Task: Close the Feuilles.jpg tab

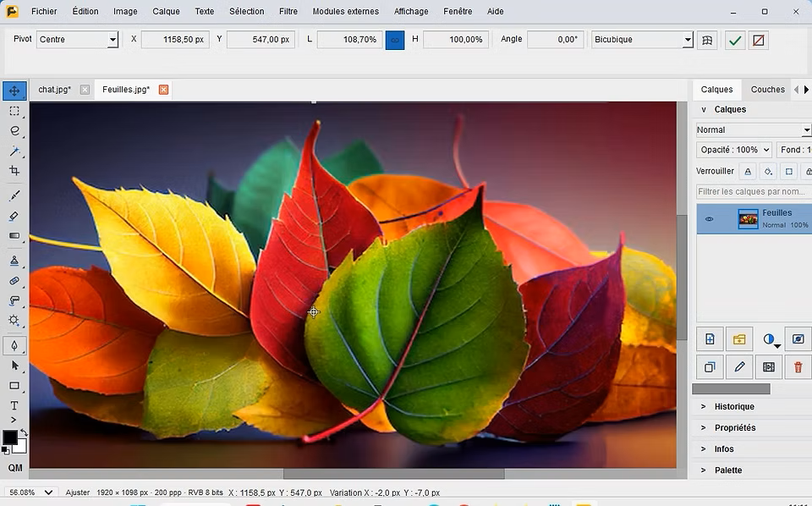Action: [x=163, y=90]
